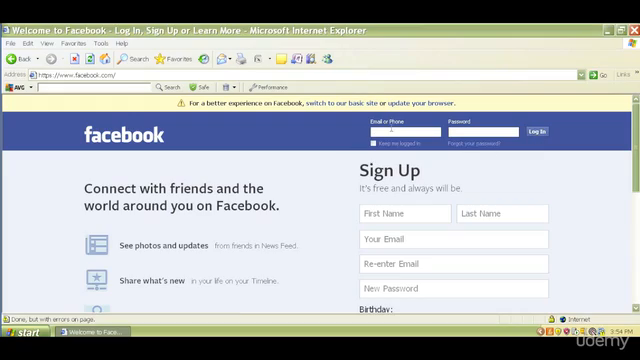Open the Search pane in IE toolbar

pyautogui.click(x=133, y=59)
